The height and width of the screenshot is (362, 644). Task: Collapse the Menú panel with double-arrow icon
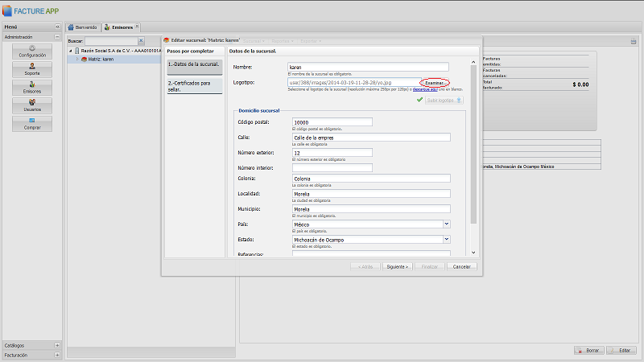pos(57,27)
